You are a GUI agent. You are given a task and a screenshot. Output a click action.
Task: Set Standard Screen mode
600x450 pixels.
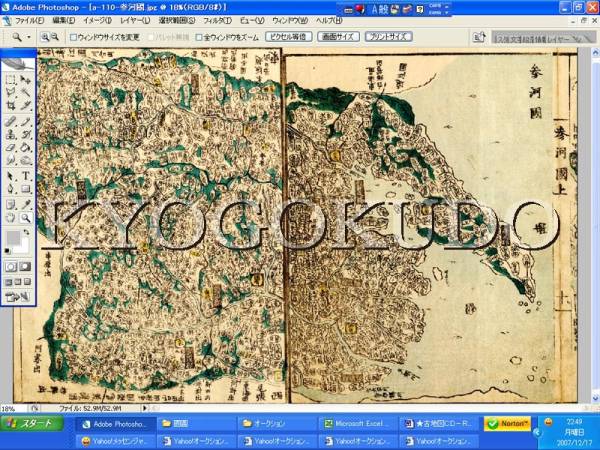[8, 282]
